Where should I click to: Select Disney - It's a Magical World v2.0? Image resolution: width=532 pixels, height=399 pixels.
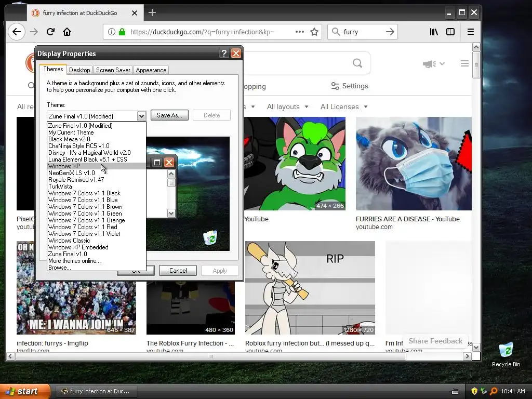pyautogui.click(x=97, y=153)
